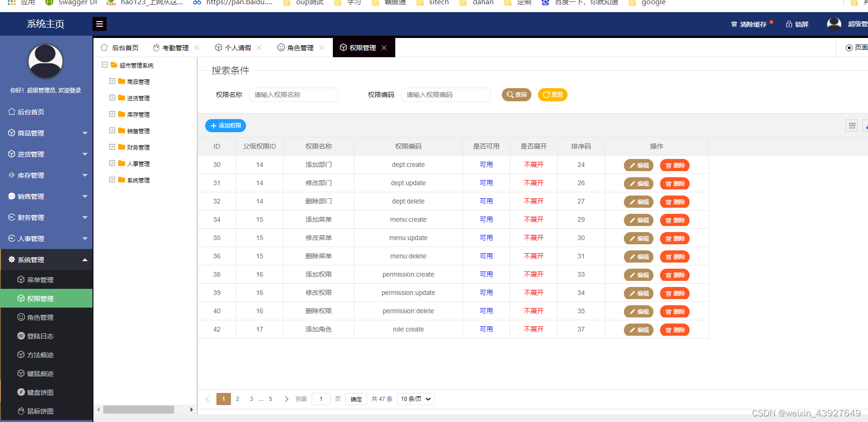Click the clear cache (清除缓存) icon

734,24
